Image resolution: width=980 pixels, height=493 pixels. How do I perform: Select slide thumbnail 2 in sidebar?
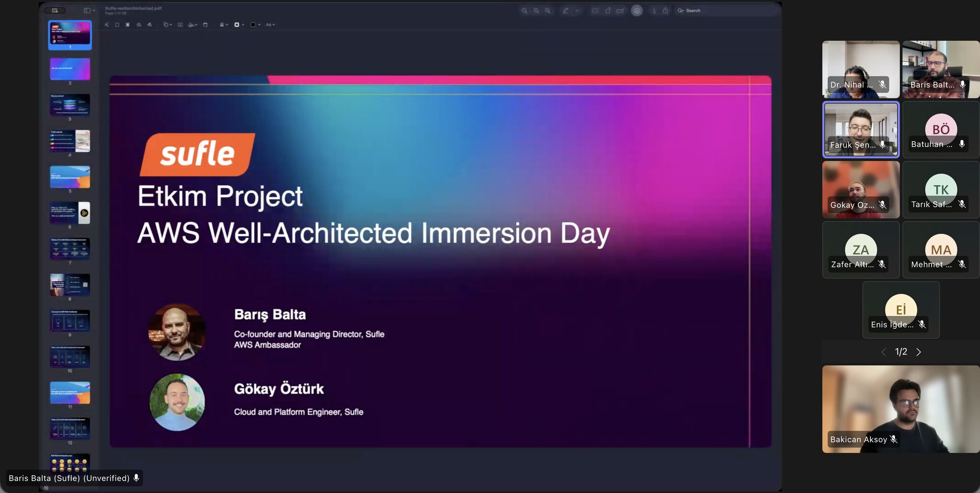70,69
